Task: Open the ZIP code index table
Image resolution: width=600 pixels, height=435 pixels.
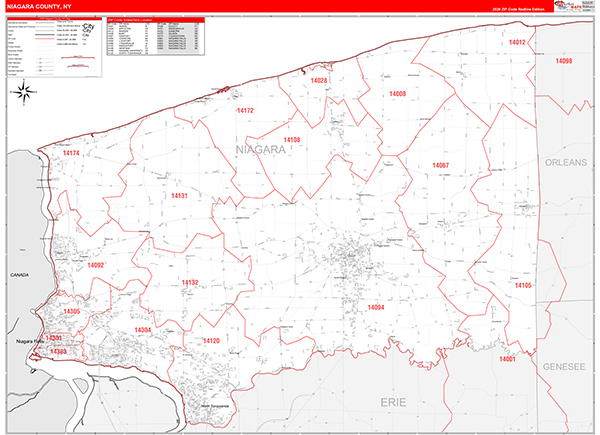Action: click(x=155, y=36)
